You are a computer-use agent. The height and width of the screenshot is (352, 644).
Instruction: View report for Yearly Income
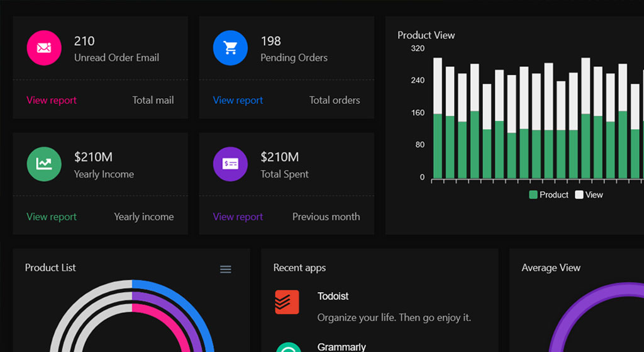(52, 217)
